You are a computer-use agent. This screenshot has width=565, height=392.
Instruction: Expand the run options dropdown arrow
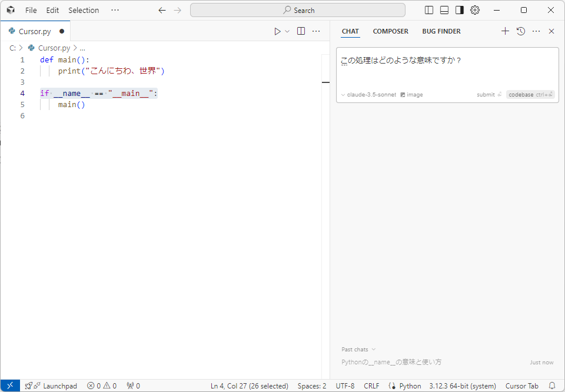(287, 31)
